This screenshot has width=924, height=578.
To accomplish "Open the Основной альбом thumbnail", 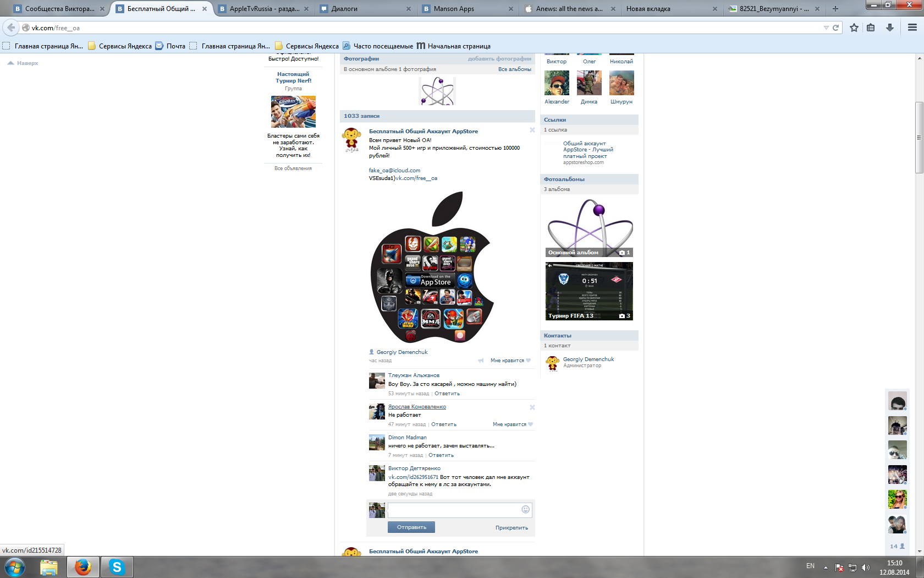I will coord(590,227).
